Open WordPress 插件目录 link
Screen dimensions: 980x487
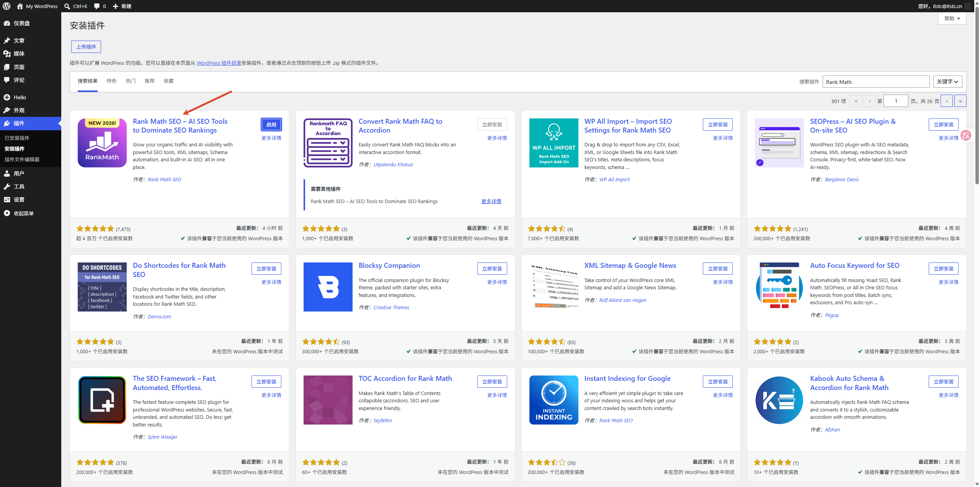[219, 63]
